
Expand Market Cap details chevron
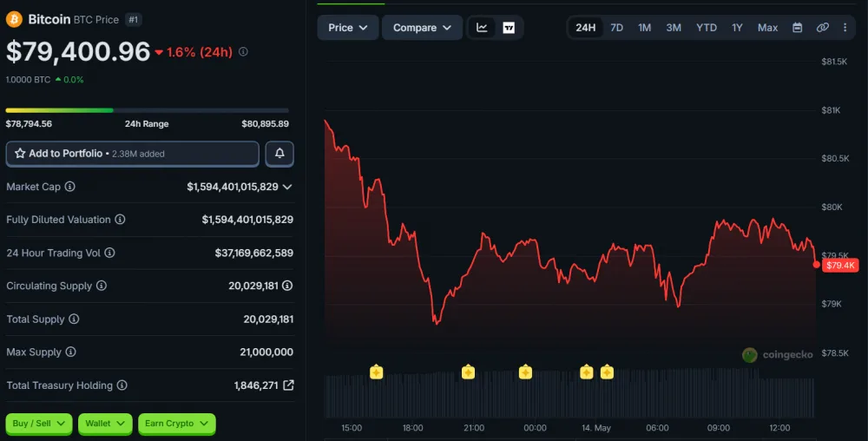287,187
